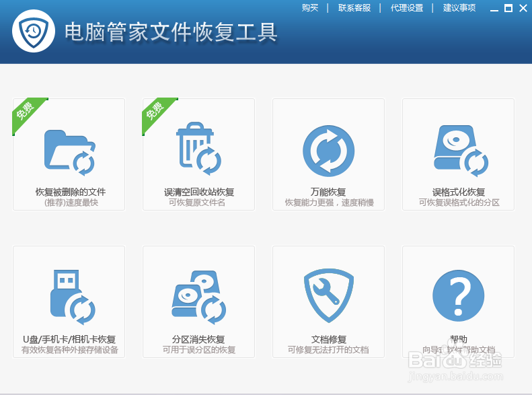This screenshot has width=532, height=395.
Task: Select the 分区消失恢复 label
Action: pyautogui.click(x=198, y=339)
